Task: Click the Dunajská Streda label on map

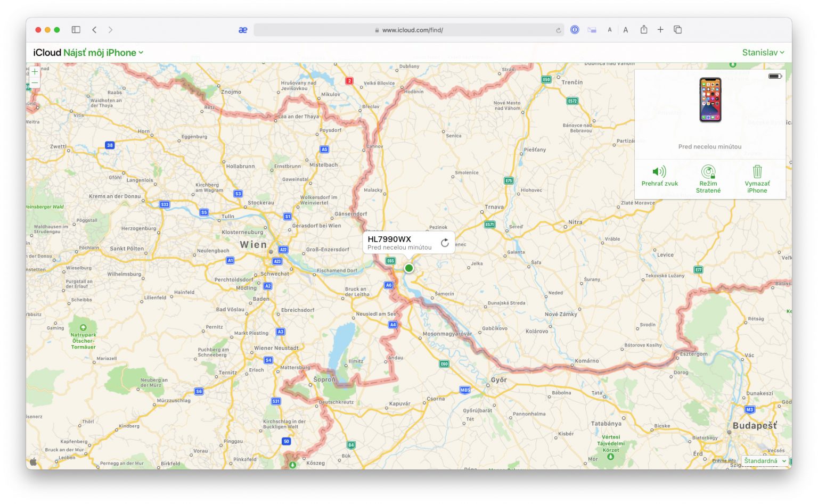Action: point(506,303)
